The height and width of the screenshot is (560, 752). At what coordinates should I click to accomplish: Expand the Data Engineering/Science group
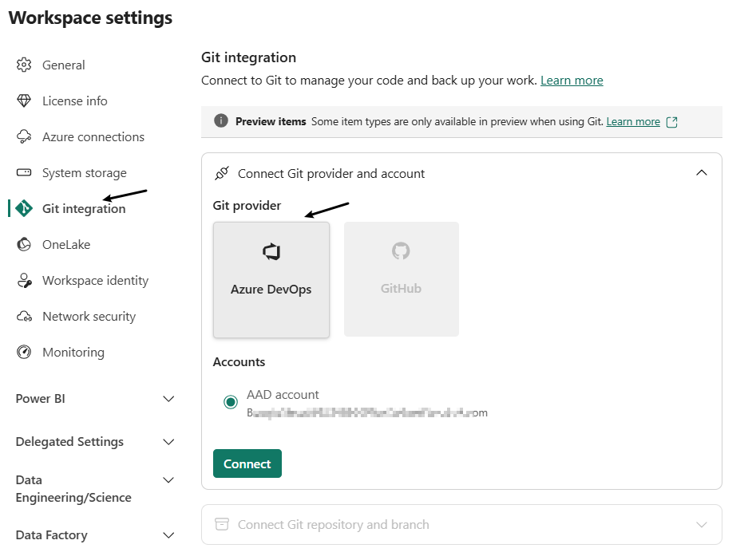(168, 480)
